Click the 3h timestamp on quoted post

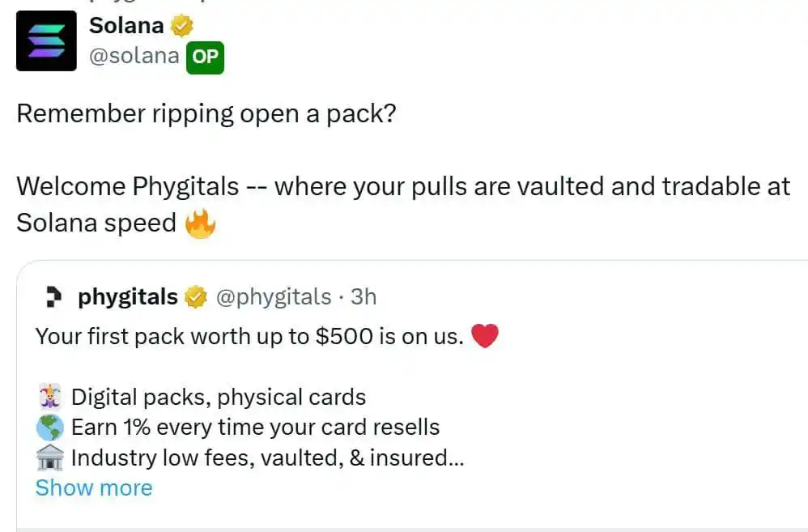tap(364, 297)
